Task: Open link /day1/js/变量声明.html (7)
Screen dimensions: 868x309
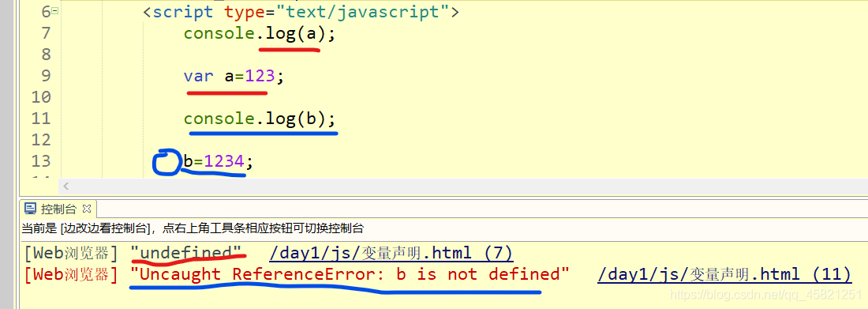Action: (391, 254)
